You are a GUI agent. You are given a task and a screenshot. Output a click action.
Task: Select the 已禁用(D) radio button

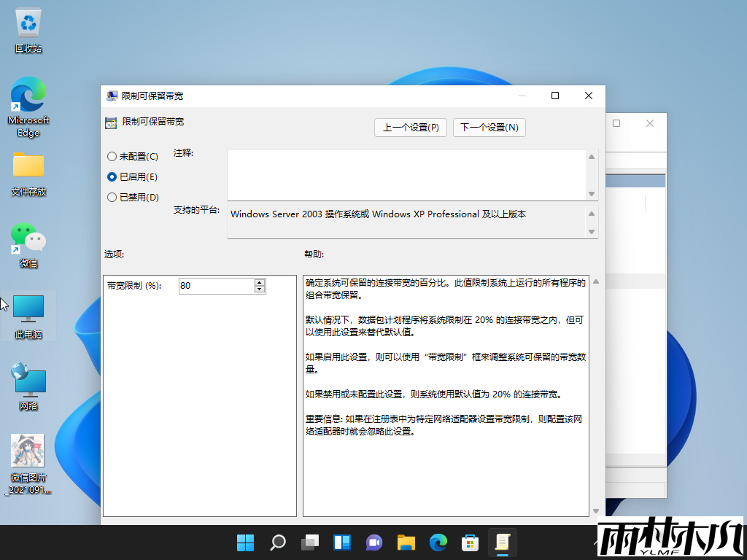click(112, 197)
